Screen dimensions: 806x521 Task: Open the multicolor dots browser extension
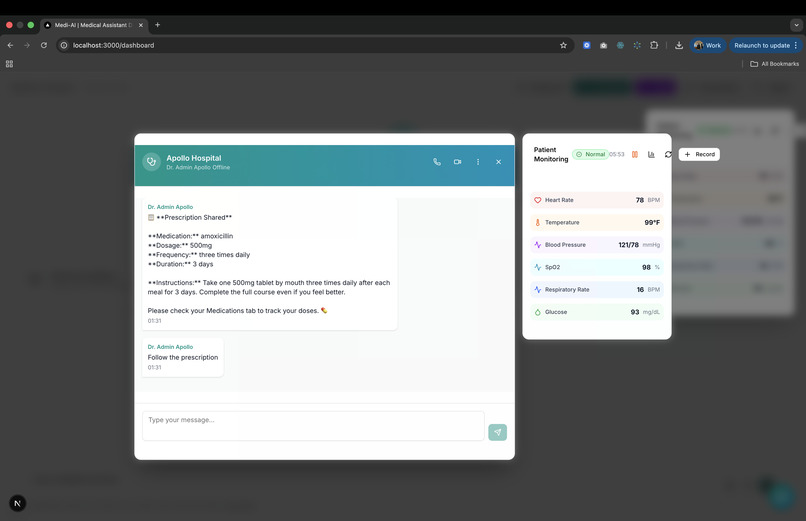pos(637,45)
